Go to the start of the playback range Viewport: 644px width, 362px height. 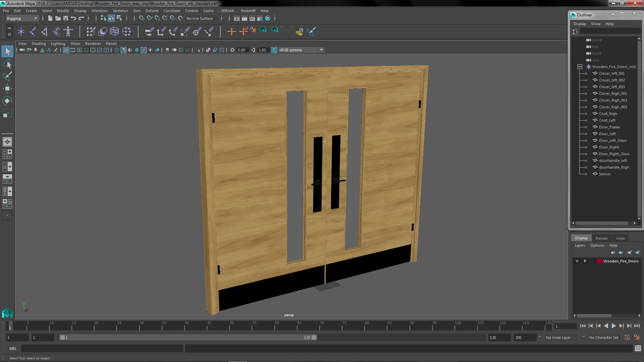pyautogui.click(x=583, y=326)
